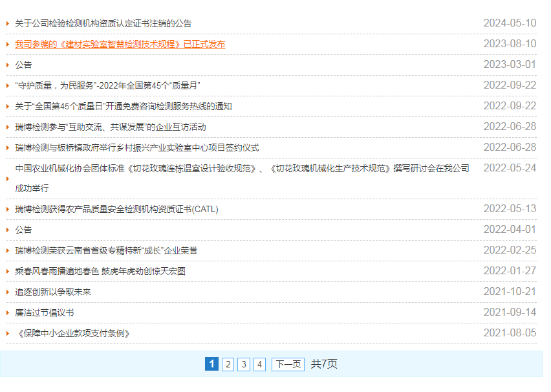Open 瑞博检测 企业互访活动 article
Screen dimensions: 551x392
point(111,127)
